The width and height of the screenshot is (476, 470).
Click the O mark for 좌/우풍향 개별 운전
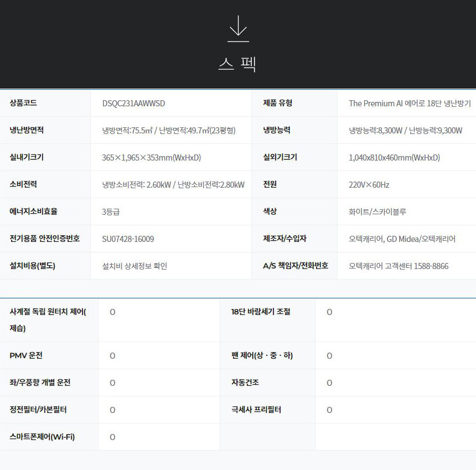pos(112,383)
